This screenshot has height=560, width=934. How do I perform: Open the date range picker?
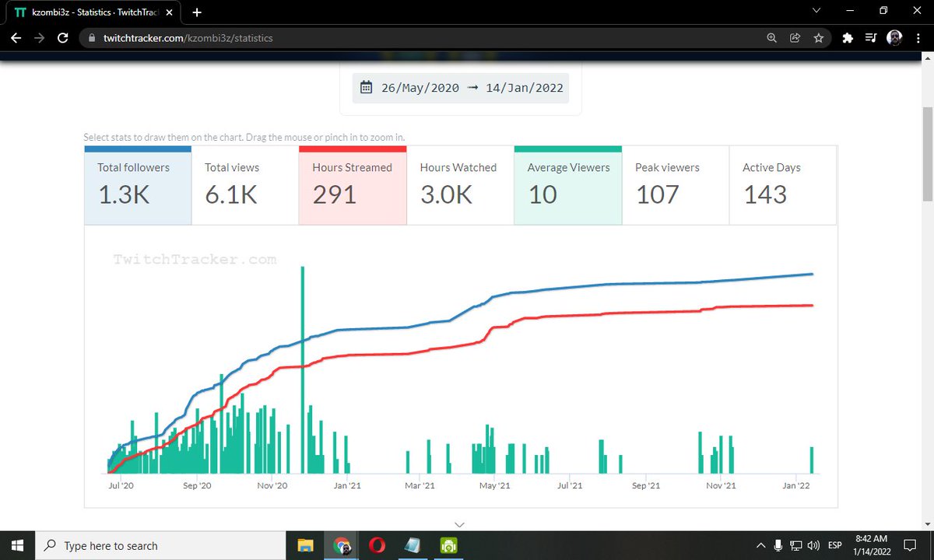(x=461, y=88)
